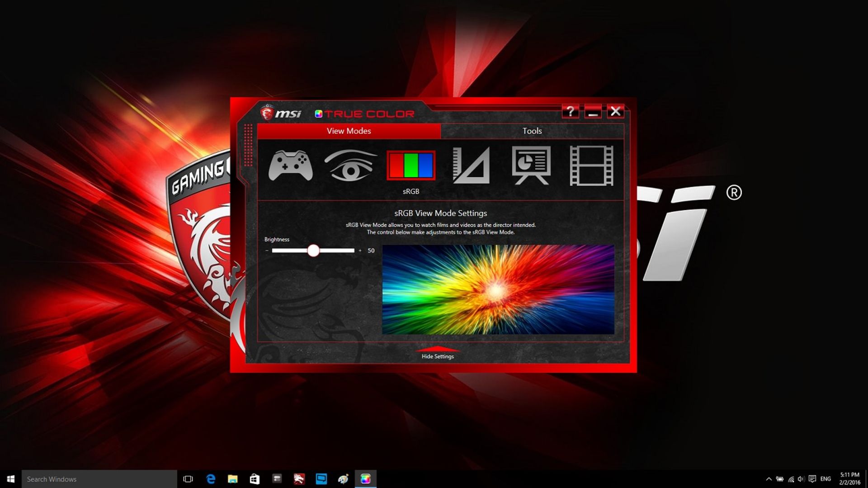This screenshot has height=488, width=868.
Task: Click the True Color taskbar icon
Action: click(366, 479)
